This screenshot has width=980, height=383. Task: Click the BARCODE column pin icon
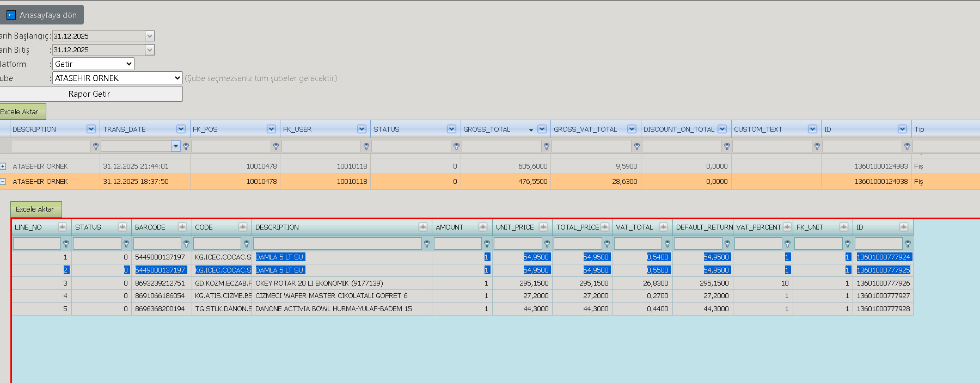tap(182, 227)
